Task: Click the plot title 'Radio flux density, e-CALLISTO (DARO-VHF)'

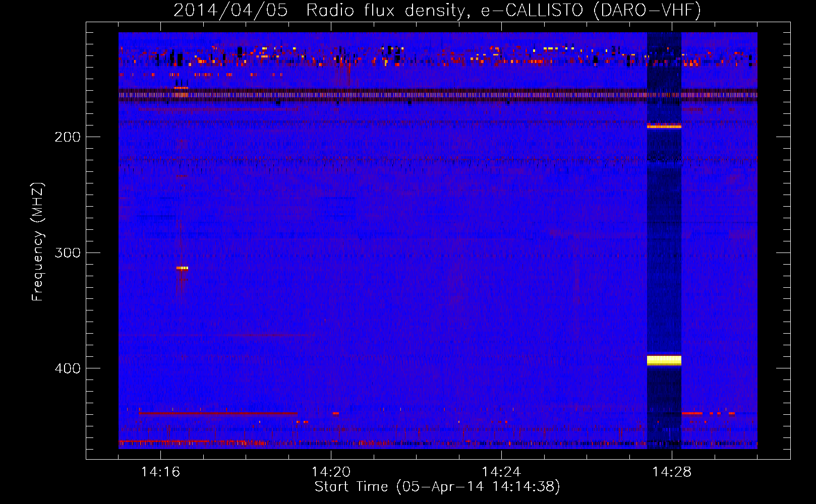Action: [x=503, y=11]
